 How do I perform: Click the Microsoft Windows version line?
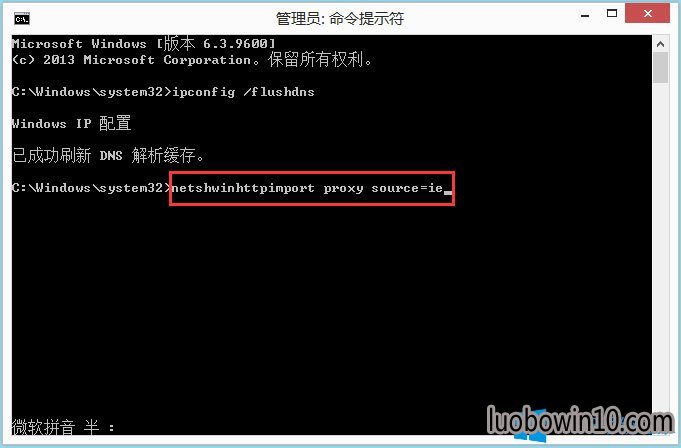[x=143, y=44]
